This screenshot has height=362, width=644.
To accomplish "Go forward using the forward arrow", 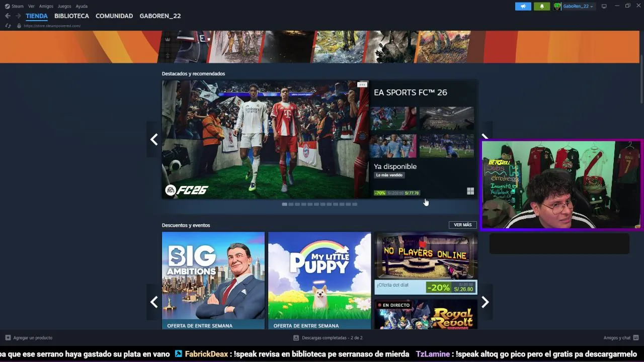I will tap(18, 16).
